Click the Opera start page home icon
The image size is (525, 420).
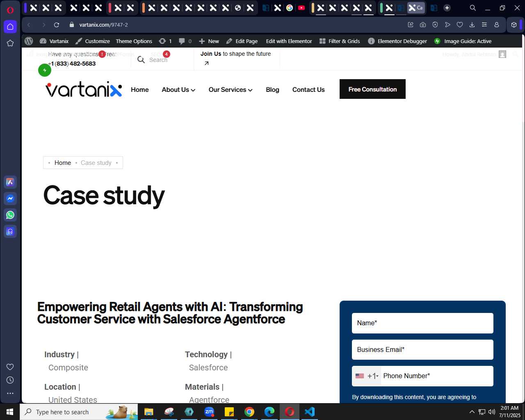click(10, 27)
